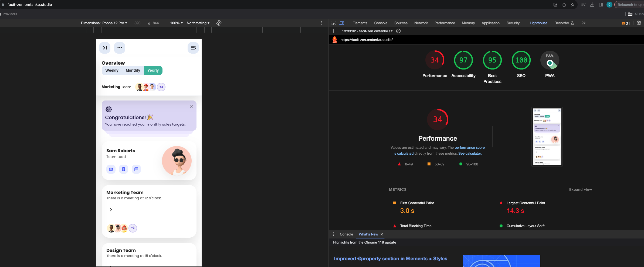Click the height field showing 844
Viewport: 644px width, 267px height.
(x=156, y=23)
